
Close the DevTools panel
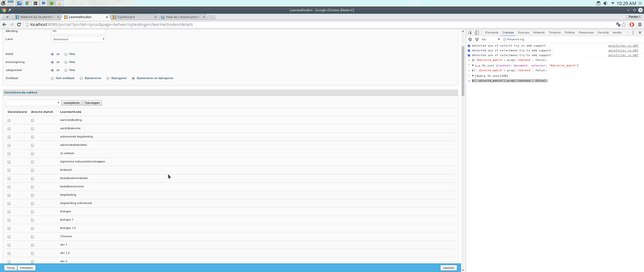coord(640,32)
